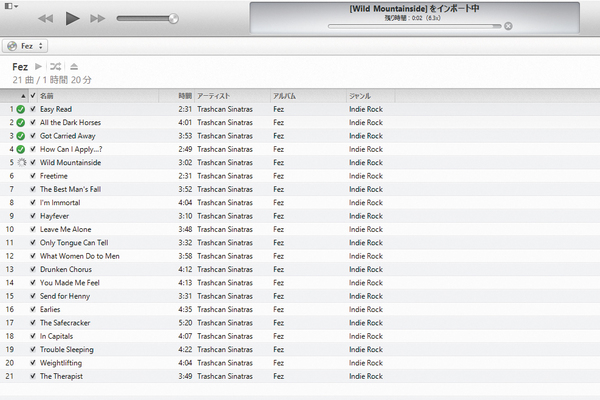Viewport: 600px width, 400px height.
Task: Cancel the Wild Mountainside import
Action: point(508,26)
